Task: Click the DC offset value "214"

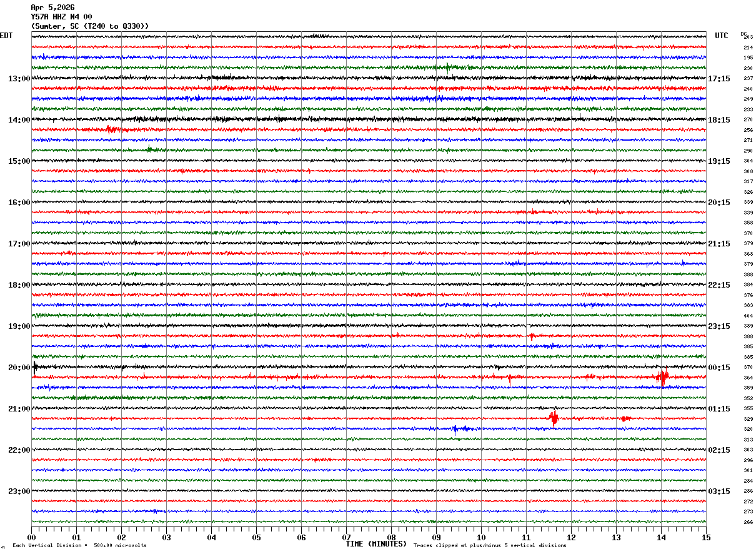Action: (x=748, y=48)
